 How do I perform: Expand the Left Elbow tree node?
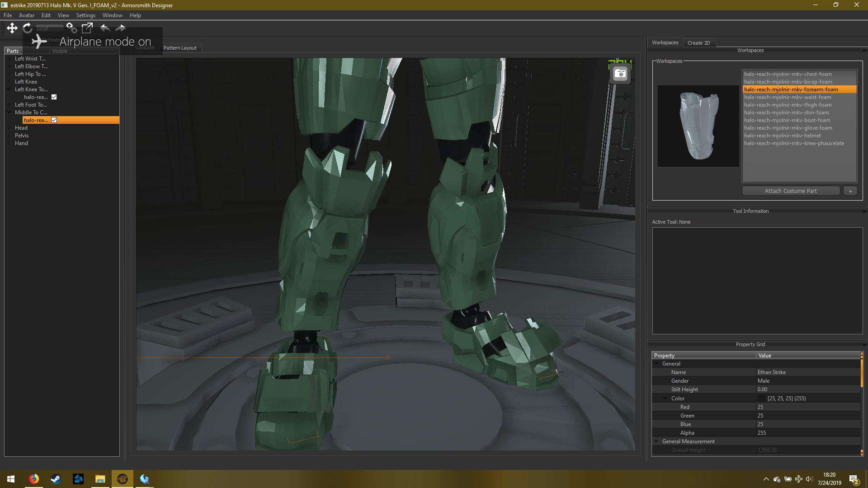(9, 66)
